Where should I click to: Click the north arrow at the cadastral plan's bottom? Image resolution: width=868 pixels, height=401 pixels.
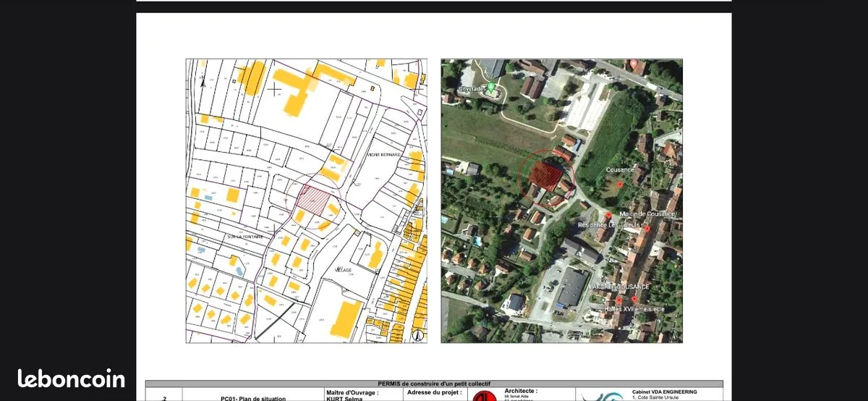click(417, 334)
